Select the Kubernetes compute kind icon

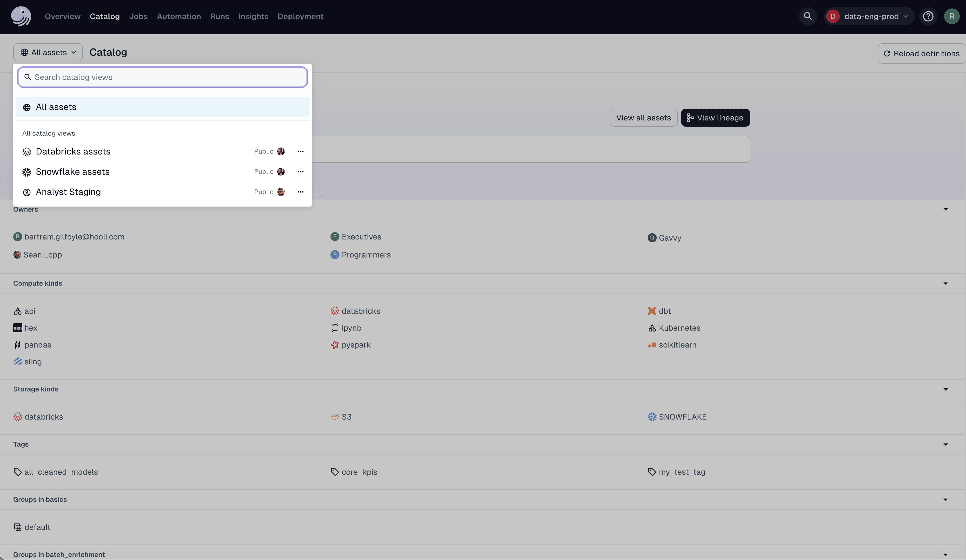[x=652, y=328]
